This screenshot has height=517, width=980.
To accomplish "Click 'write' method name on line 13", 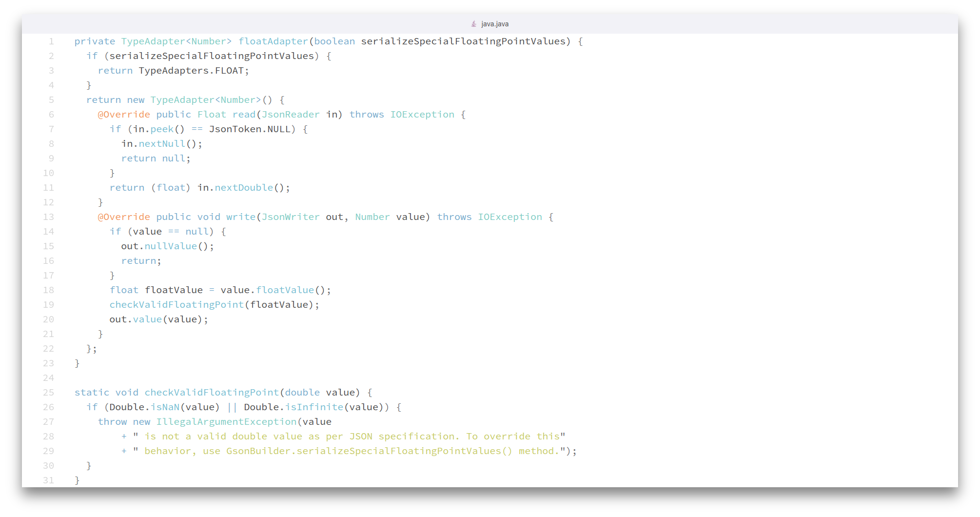I will [241, 217].
